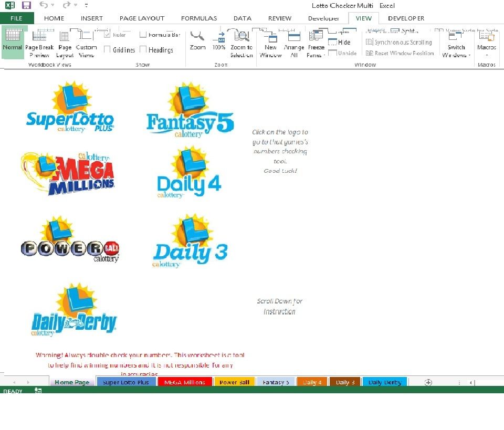Screen dimensions: 504x430
Task: Select the Power Ball sheet tab
Action: [x=234, y=382]
